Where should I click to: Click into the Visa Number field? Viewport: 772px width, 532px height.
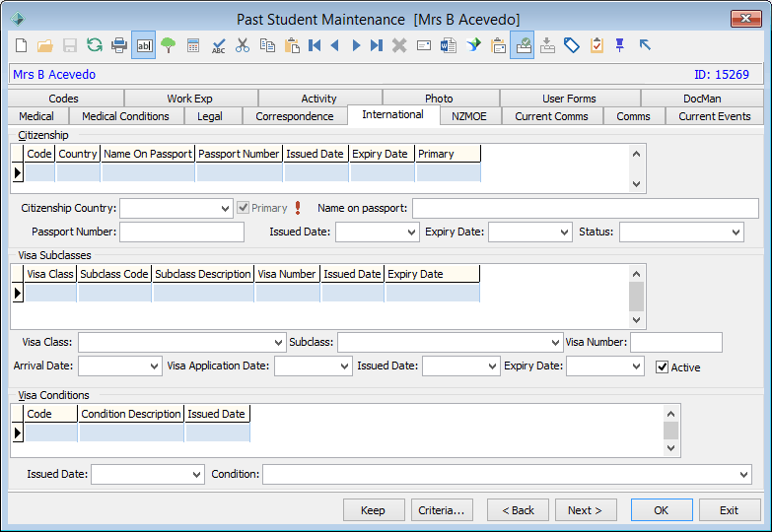[x=676, y=342]
